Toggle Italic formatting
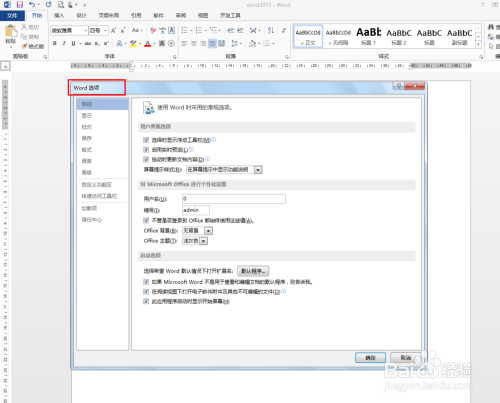This screenshot has height=403, width=500. tap(64, 43)
